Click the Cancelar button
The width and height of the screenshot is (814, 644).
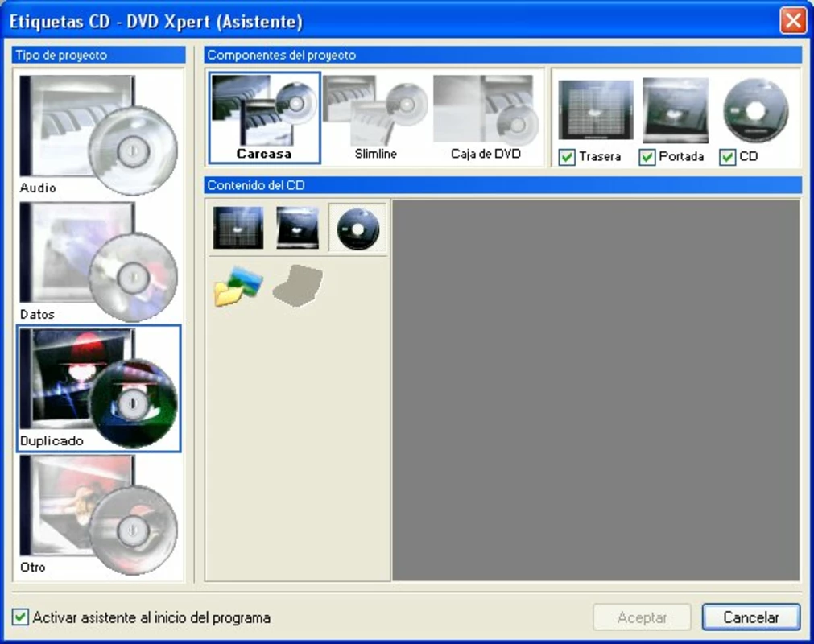click(x=750, y=617)
